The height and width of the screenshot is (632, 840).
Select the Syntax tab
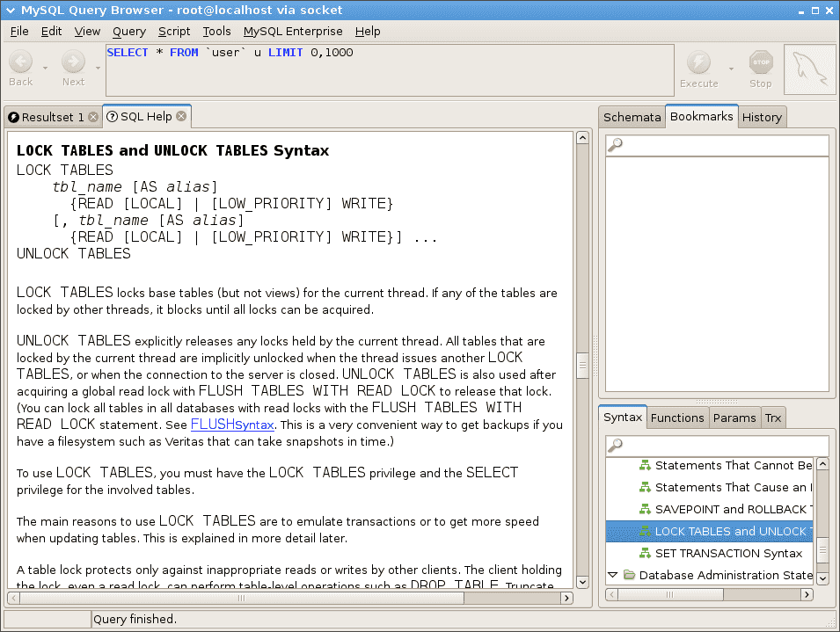[x=623, y=417]
